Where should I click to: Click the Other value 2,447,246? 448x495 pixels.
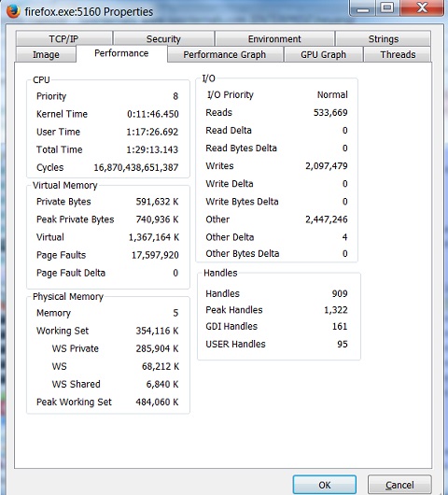327,219
